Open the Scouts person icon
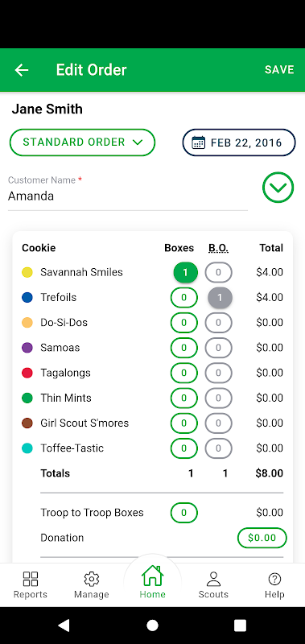The height and width of the screenshot is (644, 305). pos(213,579)
